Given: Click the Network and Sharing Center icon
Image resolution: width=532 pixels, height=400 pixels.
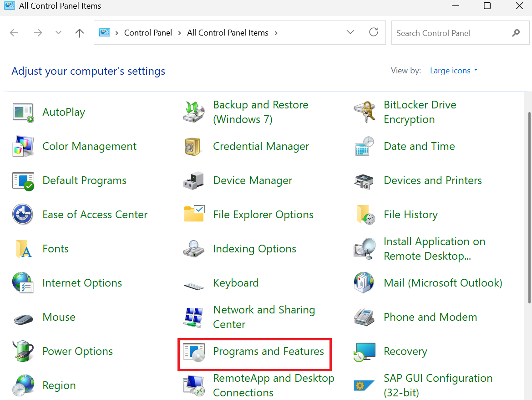Looking at the screenshot, I should pos(194,318).
